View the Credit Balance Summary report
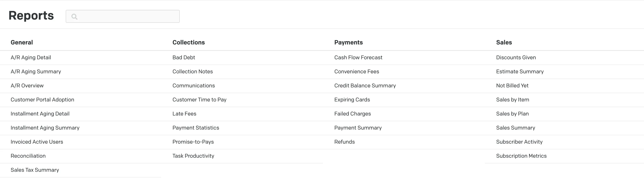The height and width of the screenshot is (193, 644). (365, 85)
